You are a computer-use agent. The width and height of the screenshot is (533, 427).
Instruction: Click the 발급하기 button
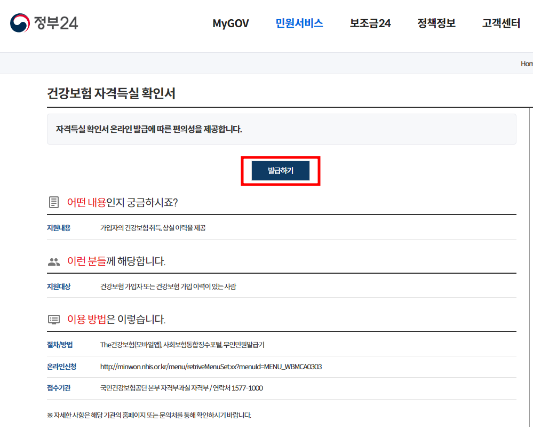coord(280,171)
